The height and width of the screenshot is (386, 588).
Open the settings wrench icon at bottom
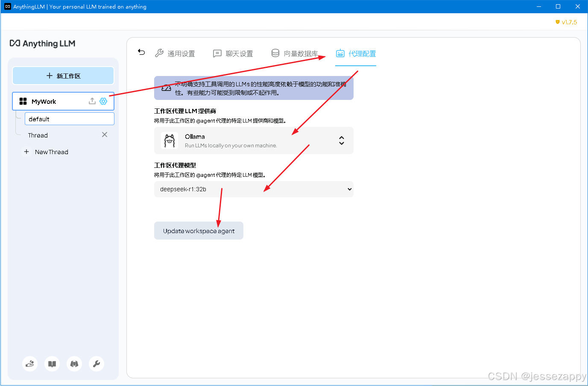tap(97, 364)
